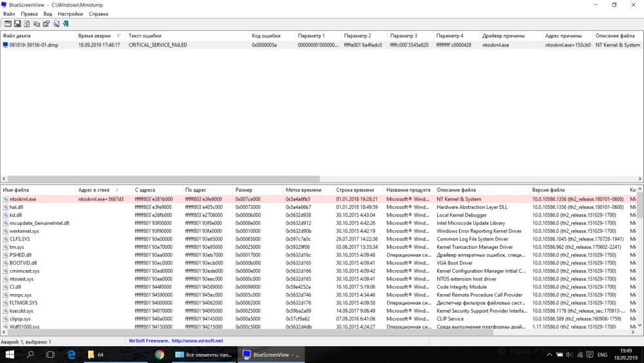Viewport: 644px width, 363px height.
Task: Sort by the Адрес в стеке column header
Action: pos(104,190)
